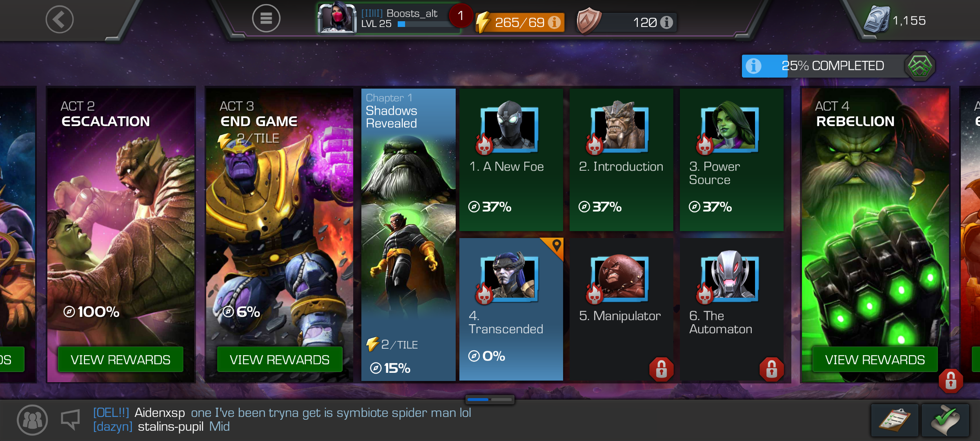View rewards for Act 2 Escalation
Screen dimensions: 980x441
(120, 359)
